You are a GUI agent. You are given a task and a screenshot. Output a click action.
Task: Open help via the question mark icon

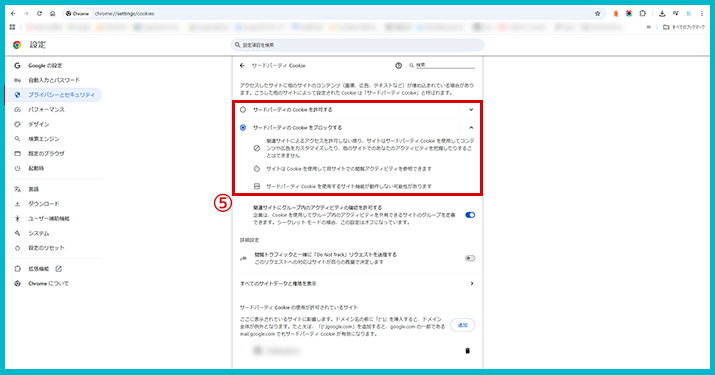tap(399, 66)
